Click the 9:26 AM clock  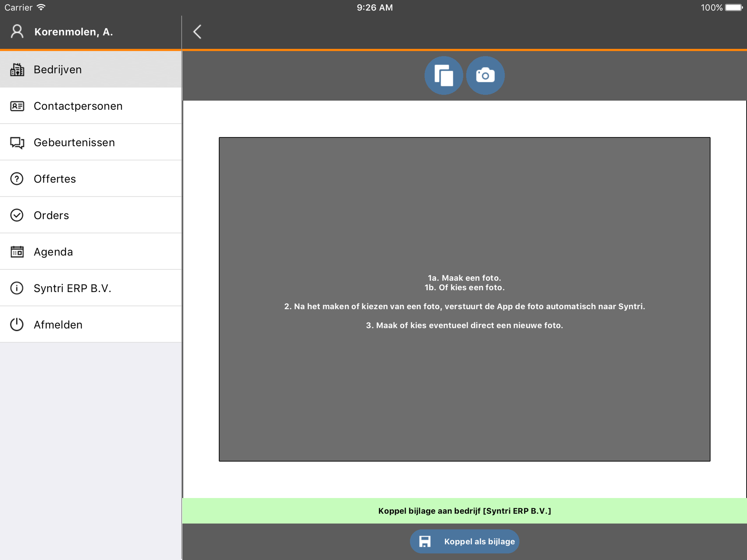click(x=375, y=7)
